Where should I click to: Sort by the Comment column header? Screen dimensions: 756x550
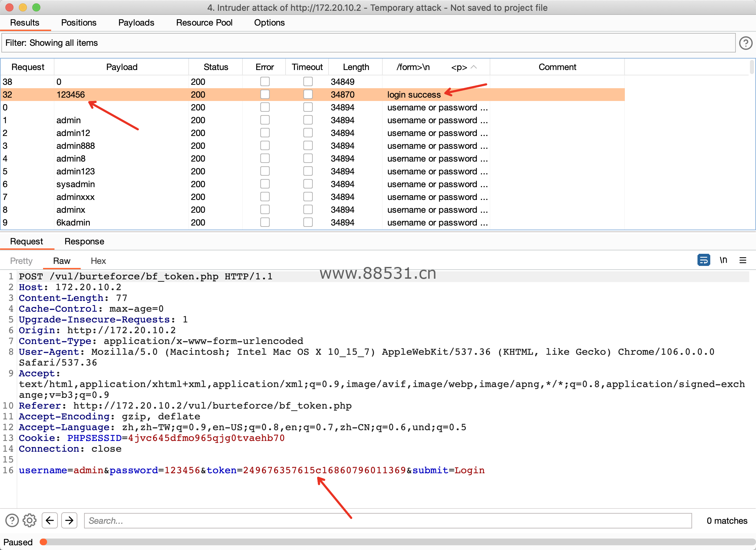tap(557, 67)
